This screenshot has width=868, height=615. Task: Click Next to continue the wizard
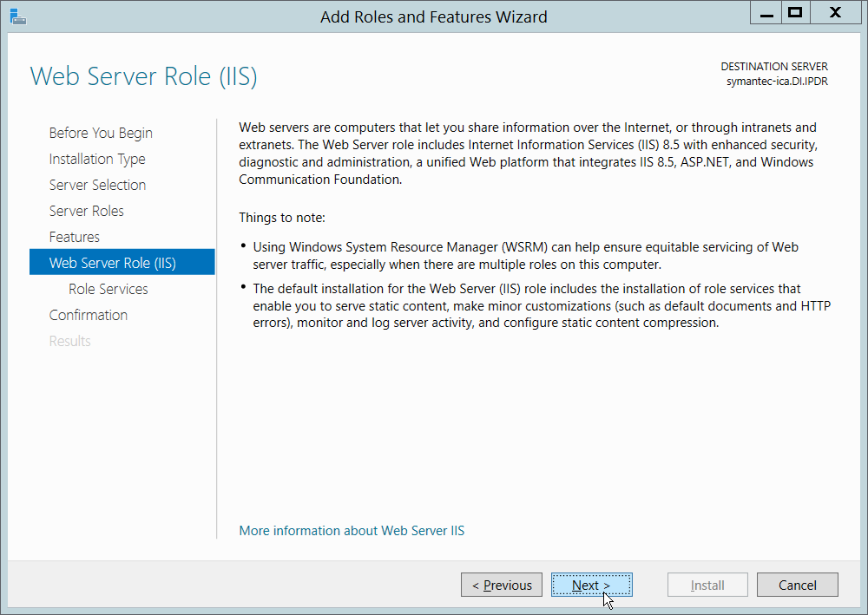[x=591, y=586]
